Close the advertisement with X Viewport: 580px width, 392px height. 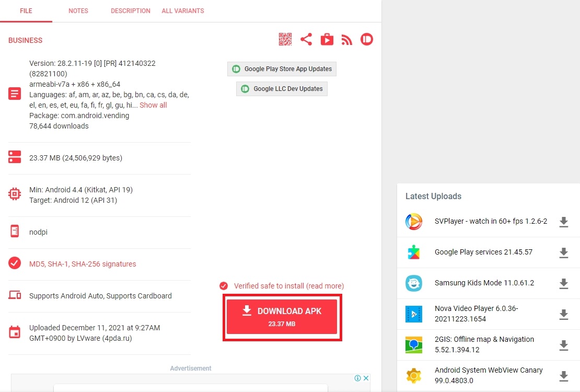[366, 378]
